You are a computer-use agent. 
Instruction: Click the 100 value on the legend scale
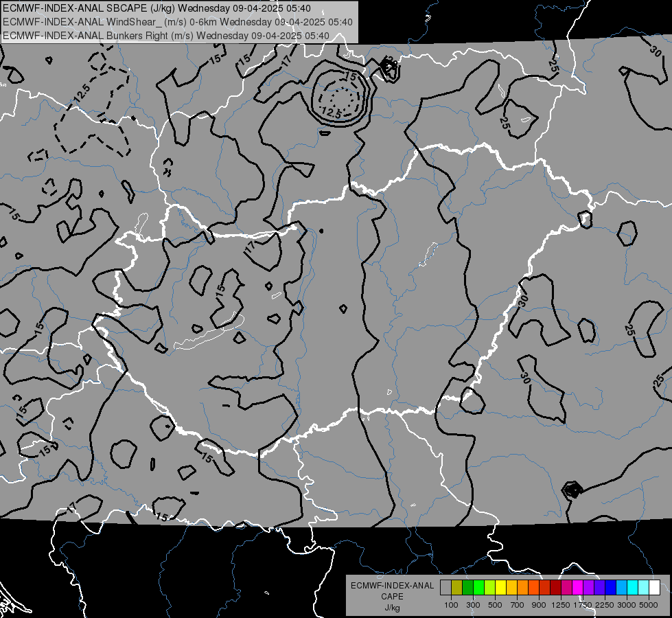pyautogui.click(x=451, y=605)
